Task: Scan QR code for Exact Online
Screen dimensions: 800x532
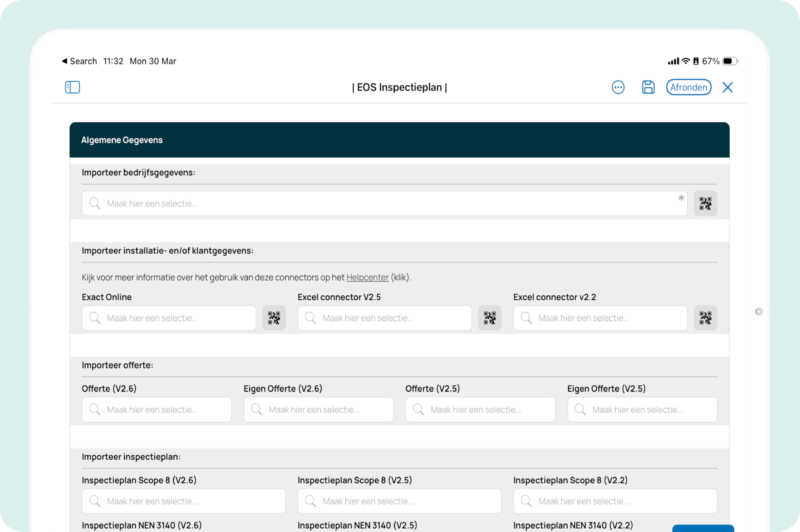Action: [x=274, y=318]
